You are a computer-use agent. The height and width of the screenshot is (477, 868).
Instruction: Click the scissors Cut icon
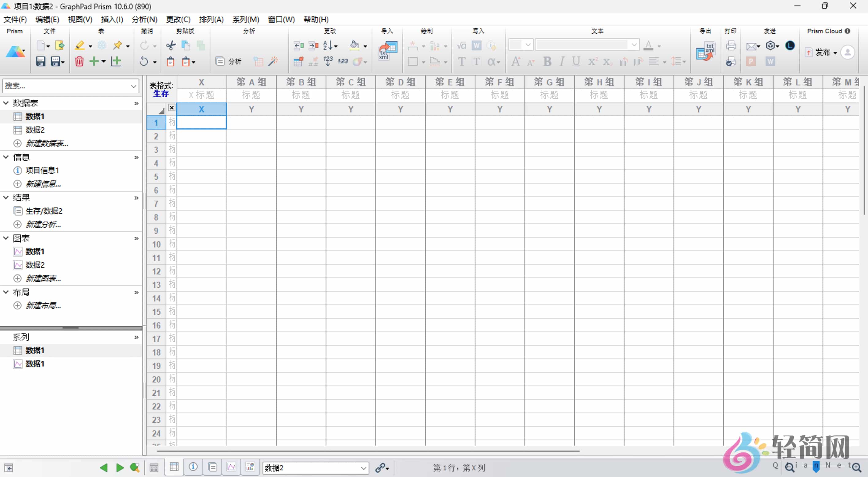pyautogui.click(x=171, y=45)
